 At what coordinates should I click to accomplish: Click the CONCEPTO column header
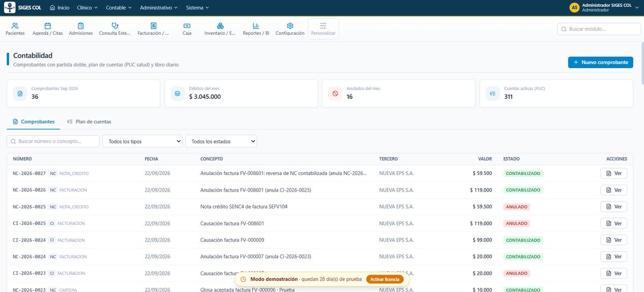pyautogui.click(x=211, y=159)
